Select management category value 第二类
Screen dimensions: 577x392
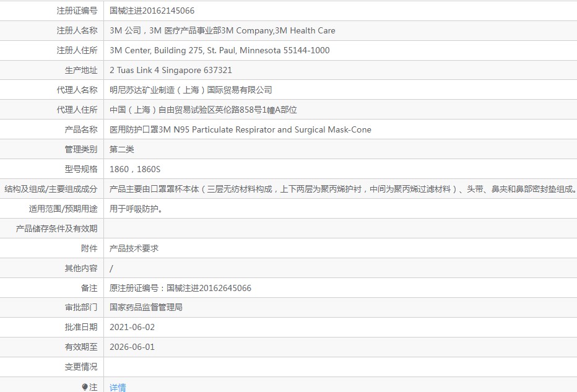click(122, 149)
